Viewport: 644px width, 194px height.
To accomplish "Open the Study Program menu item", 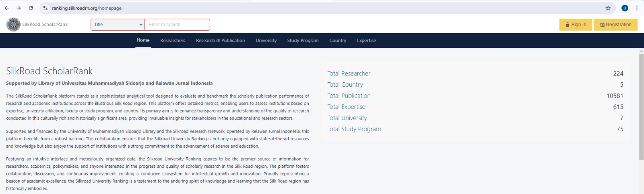I will 303,40.
